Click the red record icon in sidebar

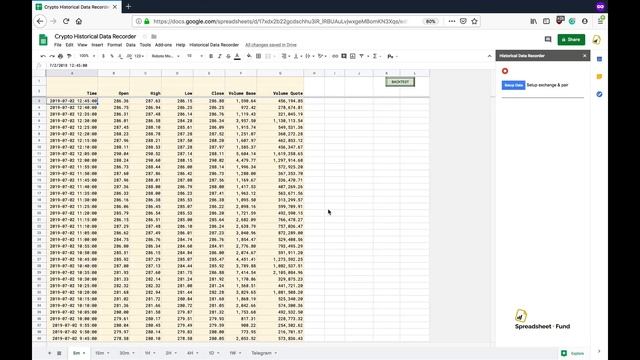pyautogui.click(x=505, y=71)
